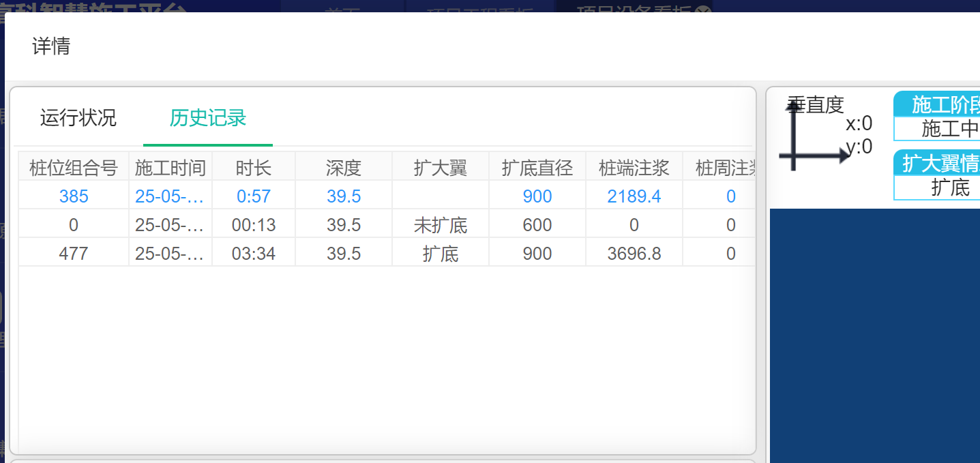Select the row with pile number 477
The image size is (980, 463).
point(74,254)
